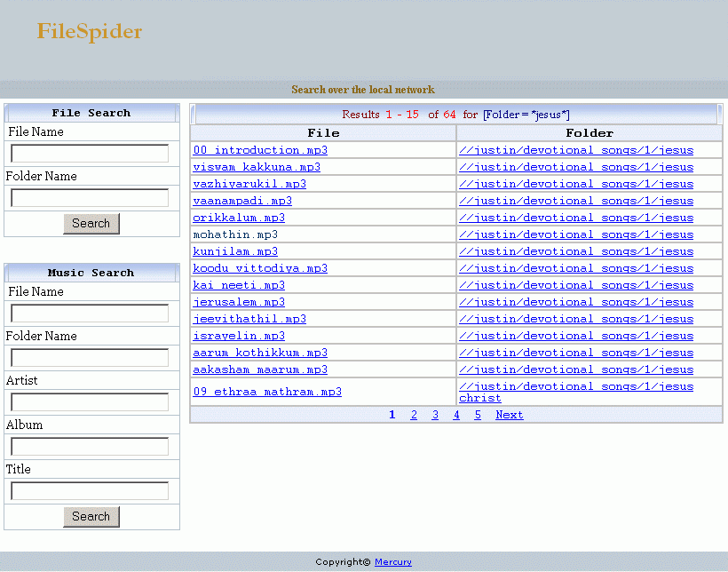Click the File Search panel's File Name field

[x=90, y=154]
